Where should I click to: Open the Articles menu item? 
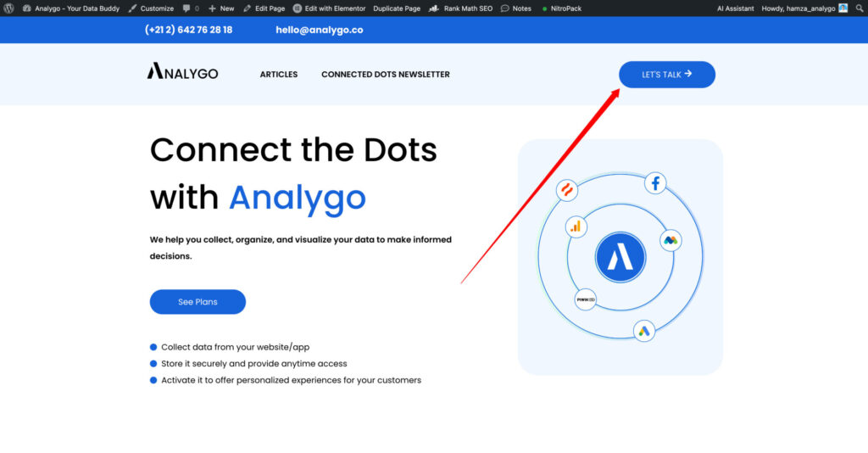point(279,75)
